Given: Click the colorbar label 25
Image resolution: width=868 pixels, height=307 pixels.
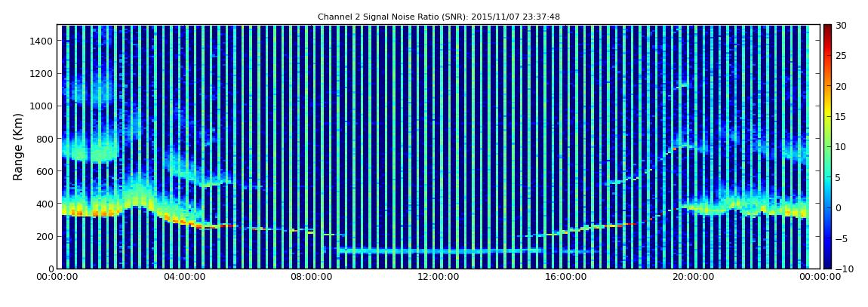Looking at the screenshot, I should (842, 56).
